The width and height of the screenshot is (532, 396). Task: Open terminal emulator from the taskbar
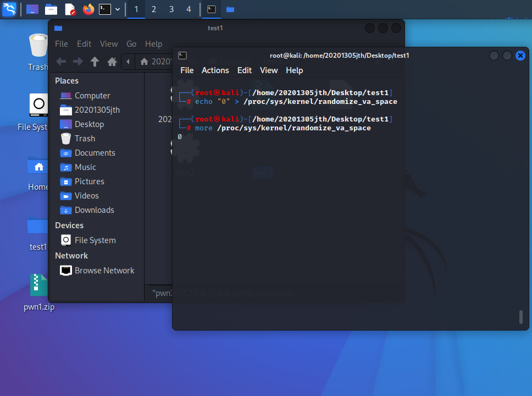(x=105, y=9)
